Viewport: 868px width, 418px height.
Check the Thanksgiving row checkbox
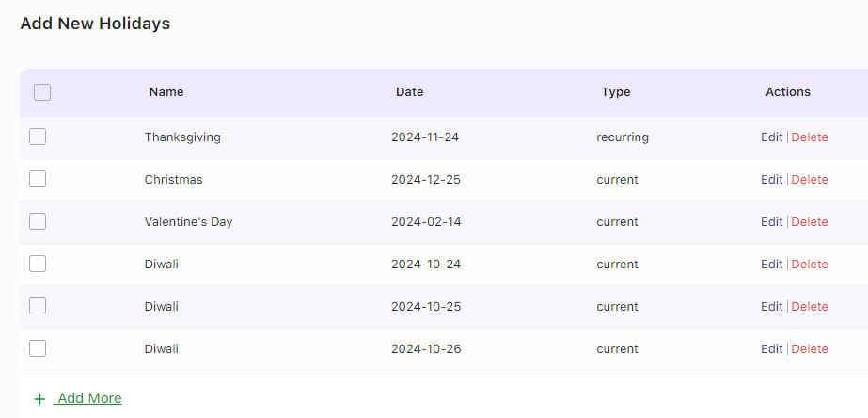click(x=38, y=137)
